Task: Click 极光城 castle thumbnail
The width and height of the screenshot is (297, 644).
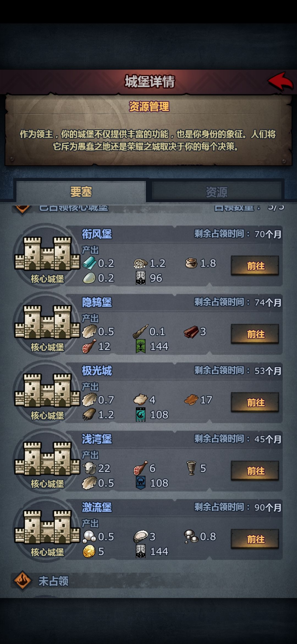Action: 47,390
